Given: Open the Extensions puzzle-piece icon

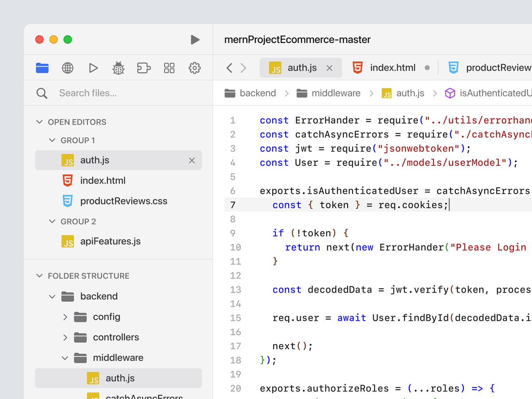Looking at the screenshot, I should [x=144, y=68].
